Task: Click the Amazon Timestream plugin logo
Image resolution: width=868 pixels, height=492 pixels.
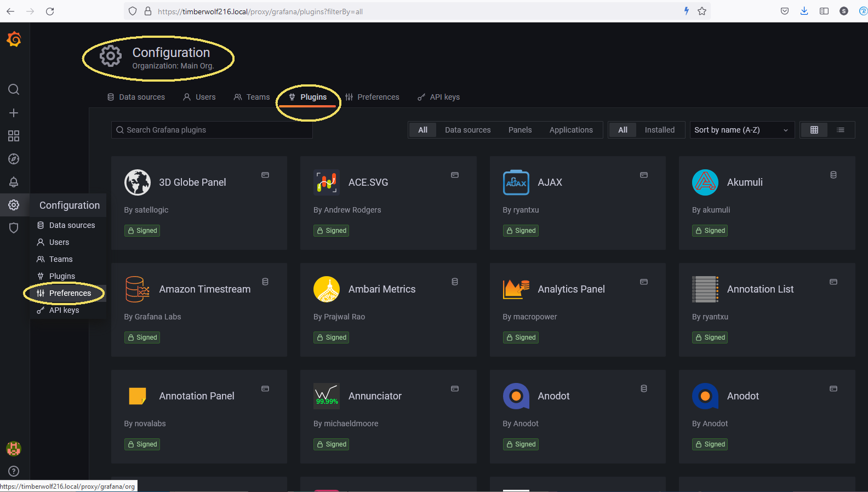Action: [x=137, y=289]
